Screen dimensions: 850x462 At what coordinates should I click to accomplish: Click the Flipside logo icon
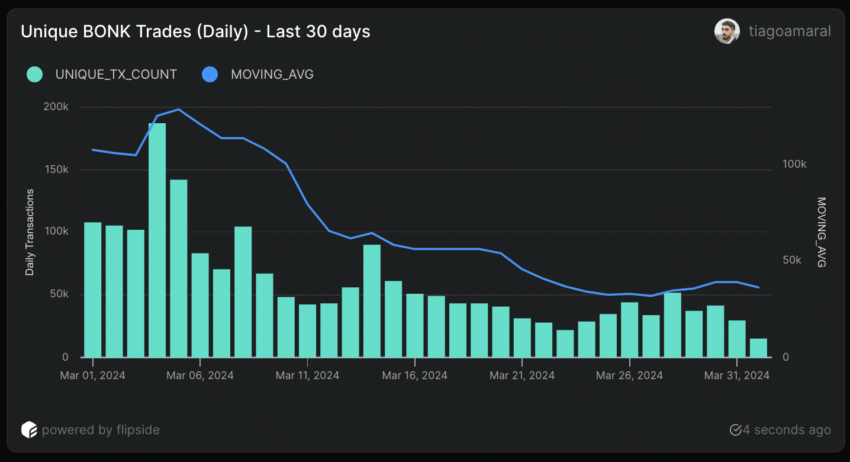pos(29,429)
